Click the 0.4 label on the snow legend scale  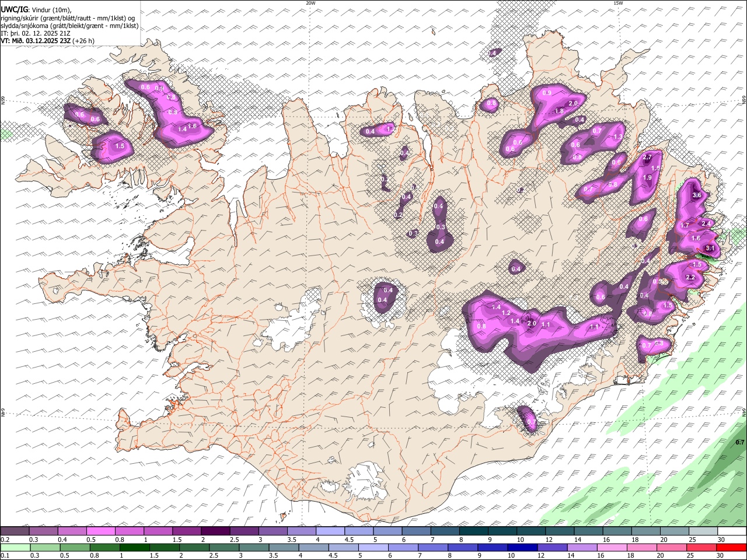pyautogui.click(x=62, y=540)
